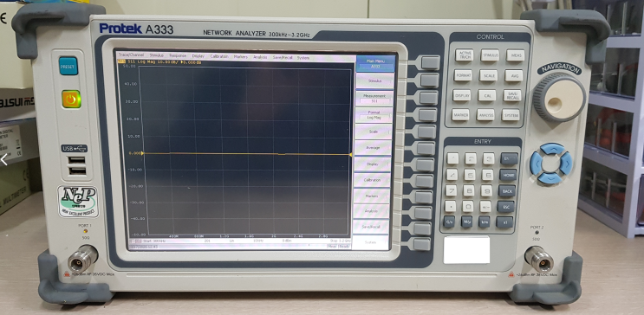The height and width of the screenshot is (315, 644).
Task: Tap the k/m unit key
Action: click(485, 222)
